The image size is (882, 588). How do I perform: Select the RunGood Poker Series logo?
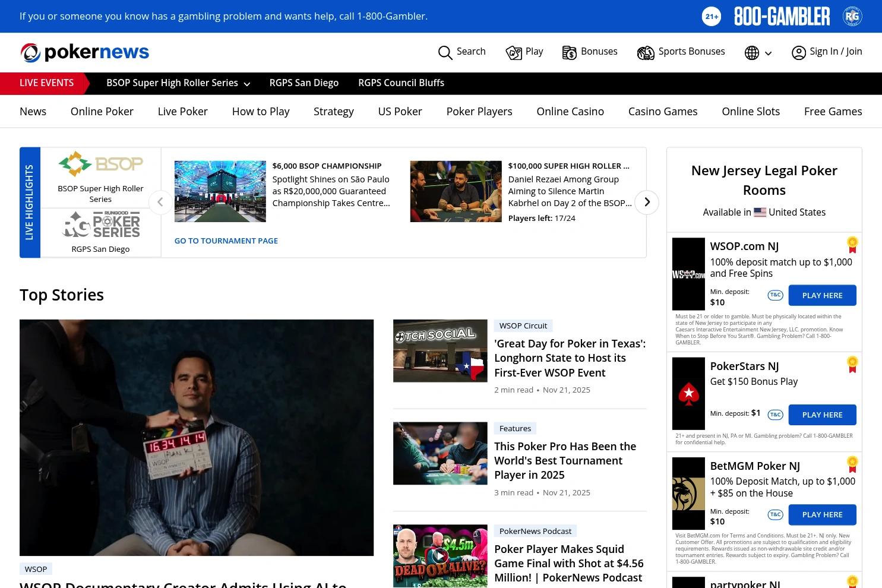[x=101, y=226]
